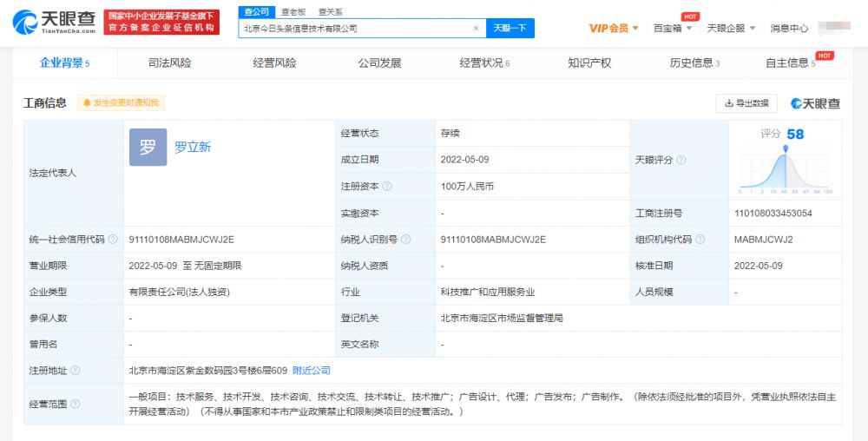Switch to the 经营状况 tab
The width and height of the screenshot is (868, 441).
484,63
